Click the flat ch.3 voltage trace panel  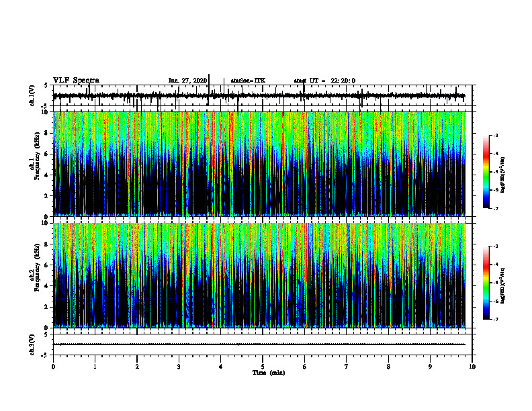tap(263, 345)
